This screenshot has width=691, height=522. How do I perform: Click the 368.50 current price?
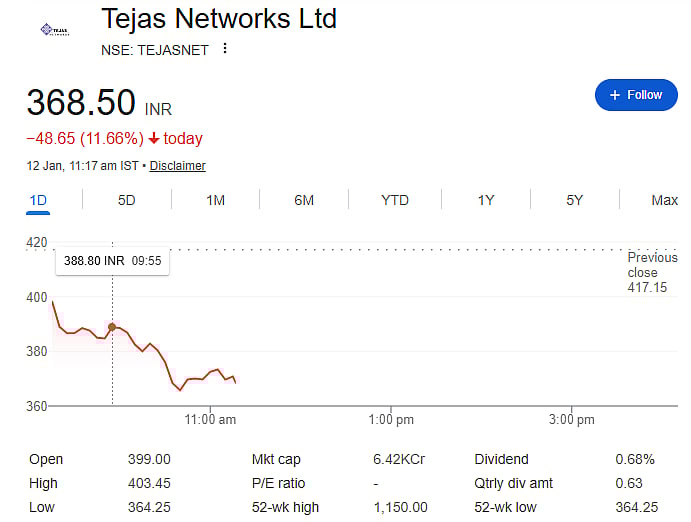(81, 103)
